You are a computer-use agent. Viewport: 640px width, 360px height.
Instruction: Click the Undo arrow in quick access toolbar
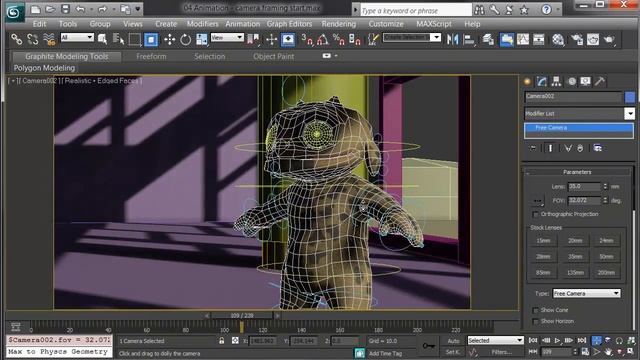click(80, 9)
